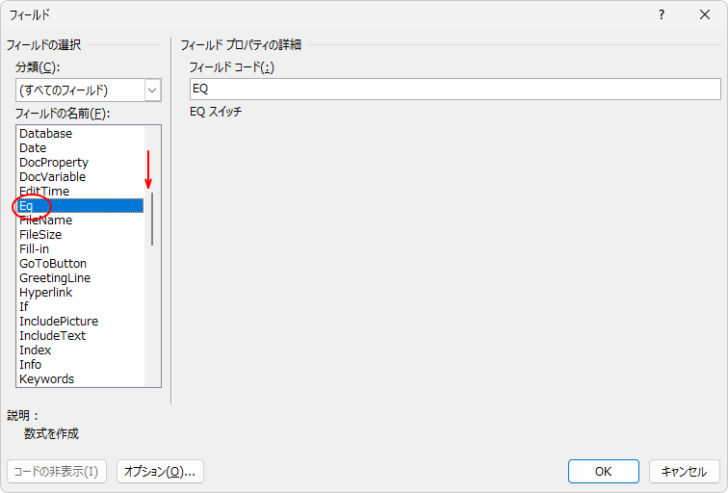Click the help question mark icon
The height and width of the screenshot is (493, 728).
(x=662, y=15)
